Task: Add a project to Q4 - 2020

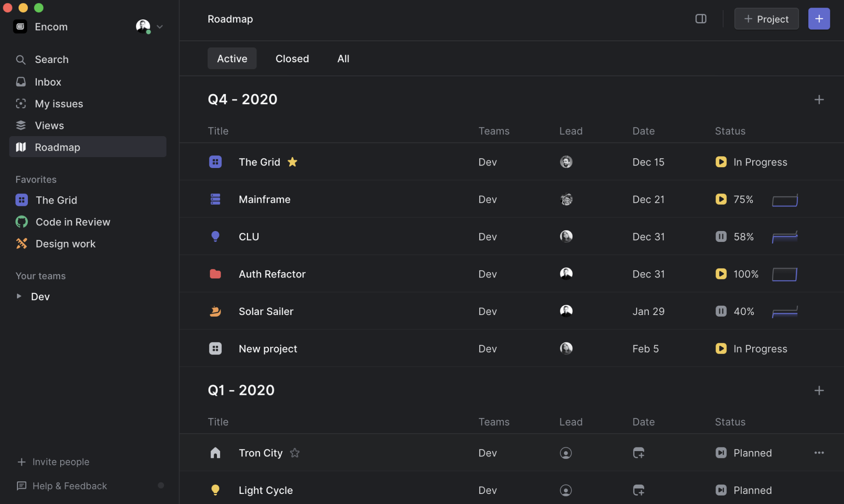Action: pyautogui.click(x=819, y=99)
